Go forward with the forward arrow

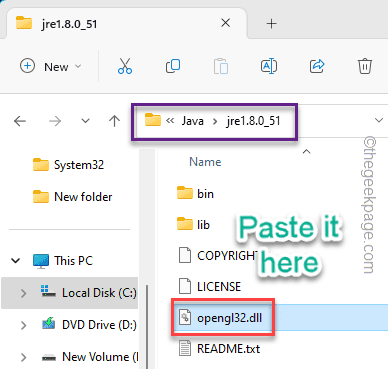tap(55, 121)
